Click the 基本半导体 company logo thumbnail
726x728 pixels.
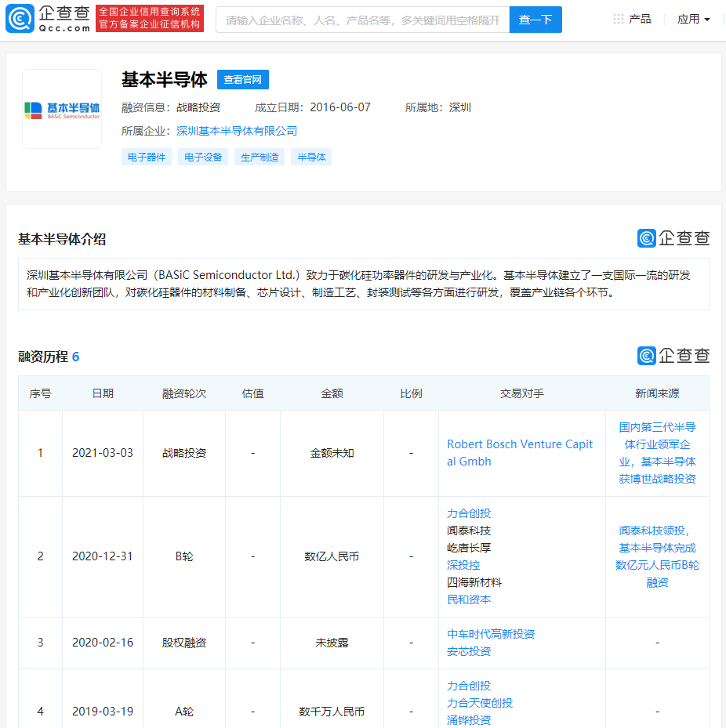pyautogui.click(x=62, y=109)
